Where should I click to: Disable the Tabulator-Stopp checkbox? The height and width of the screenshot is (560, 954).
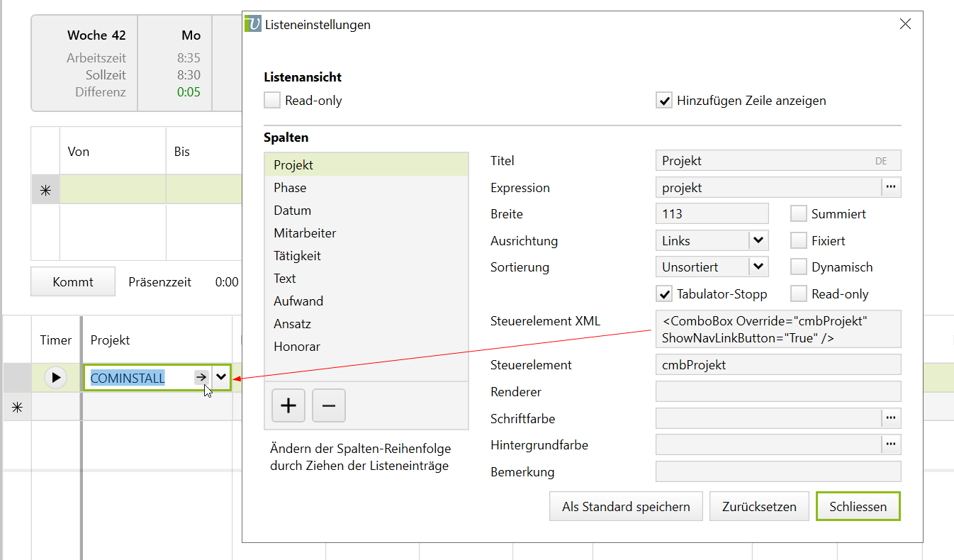click(664, 293)
